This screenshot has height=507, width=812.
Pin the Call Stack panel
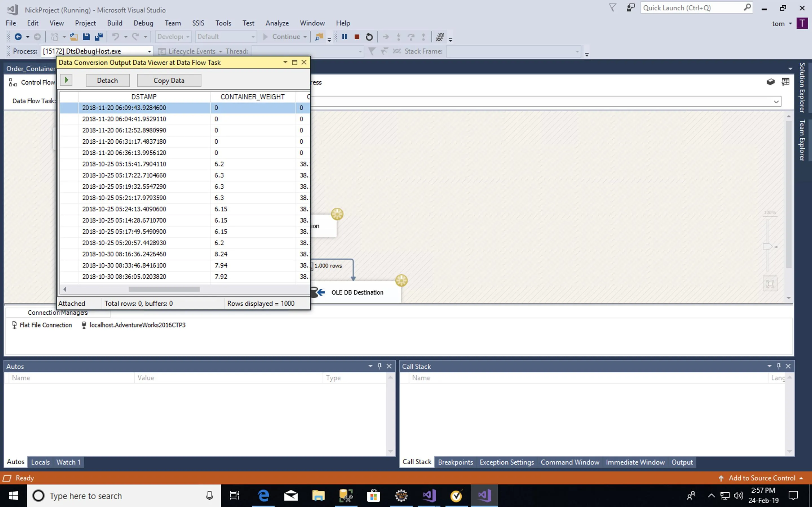[x=778, y=366]
